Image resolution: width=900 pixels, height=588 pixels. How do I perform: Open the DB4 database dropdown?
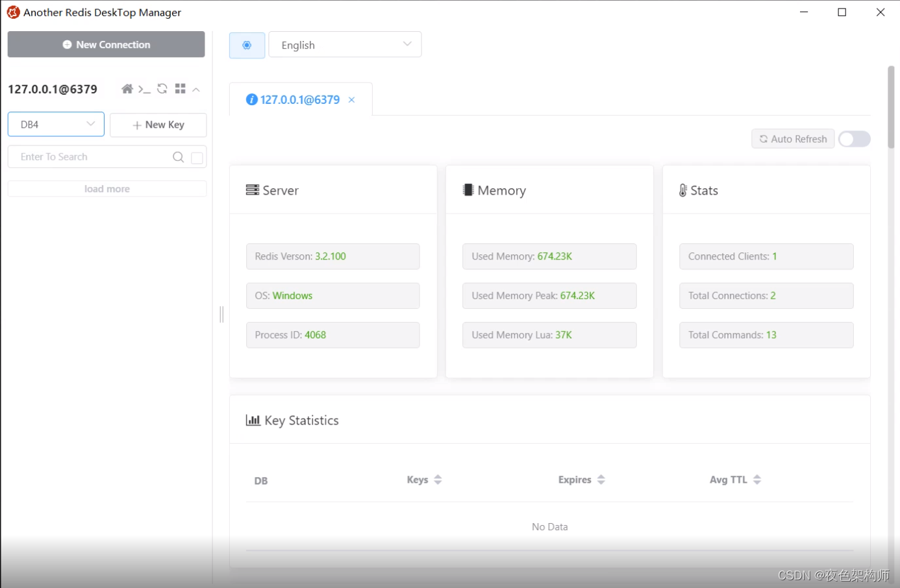56,125
